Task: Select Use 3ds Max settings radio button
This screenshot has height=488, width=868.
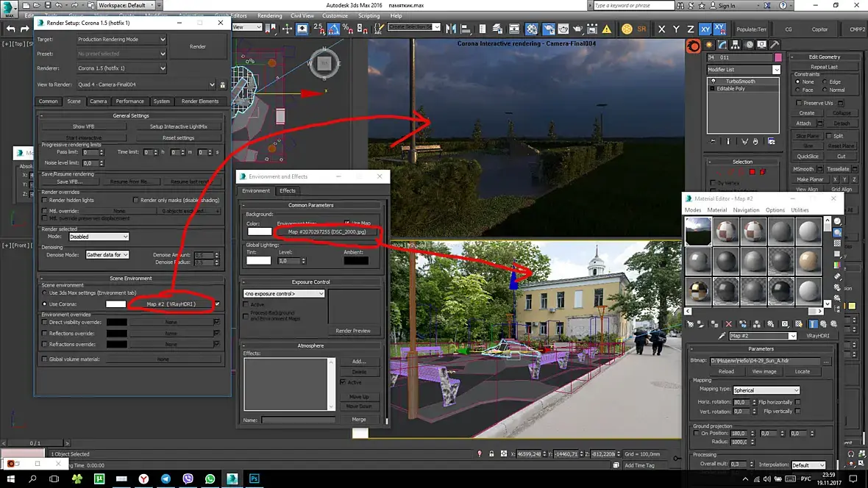Action: (x=45, y=293)
